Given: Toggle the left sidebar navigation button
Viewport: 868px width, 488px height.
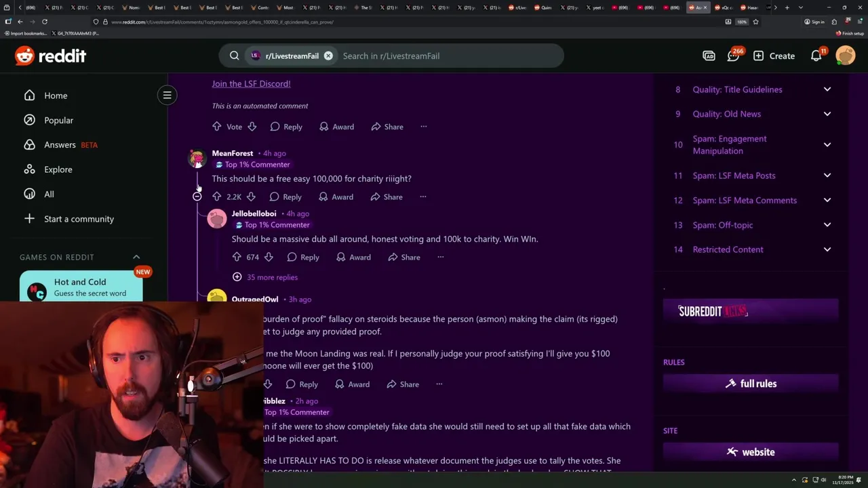Looking at the screenshot, I should 167,95.
